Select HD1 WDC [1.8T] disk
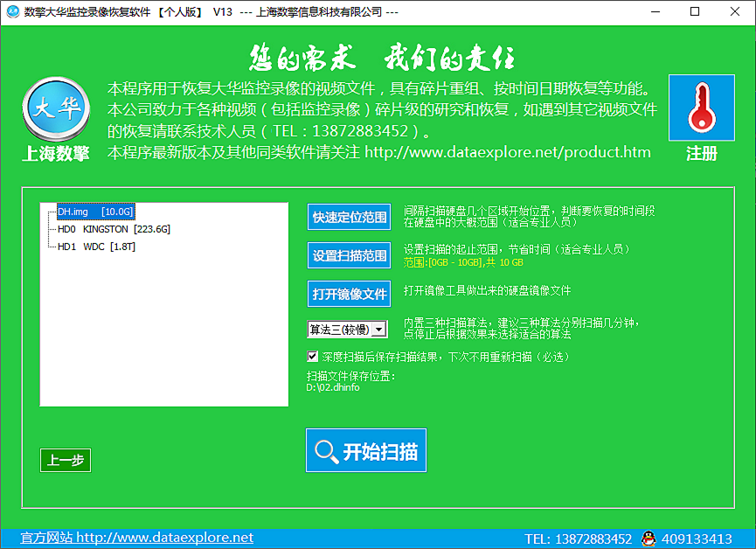The height and width of the screenshot is (549, 756). (x=96, y=247)
